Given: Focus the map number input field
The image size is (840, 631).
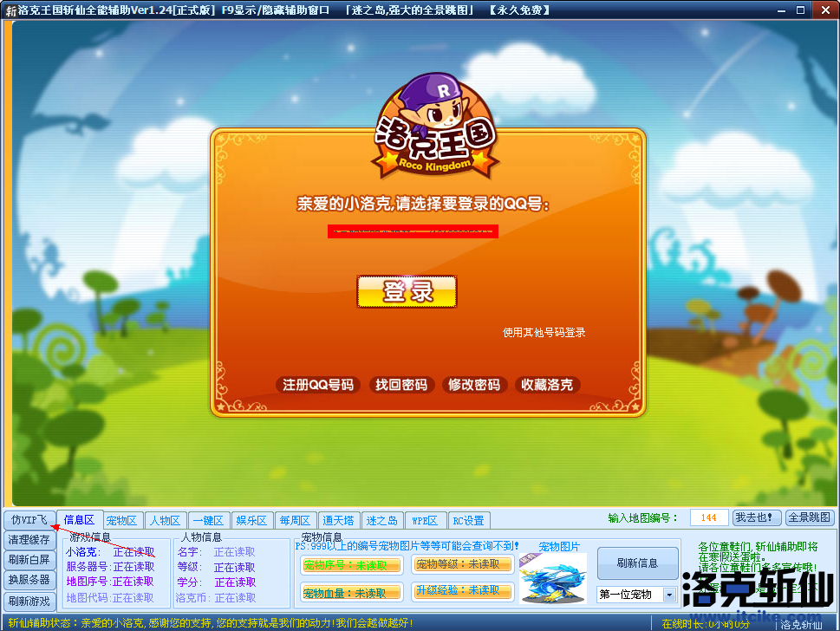Looking at the screenshot, I should click(x=709, y=517).
